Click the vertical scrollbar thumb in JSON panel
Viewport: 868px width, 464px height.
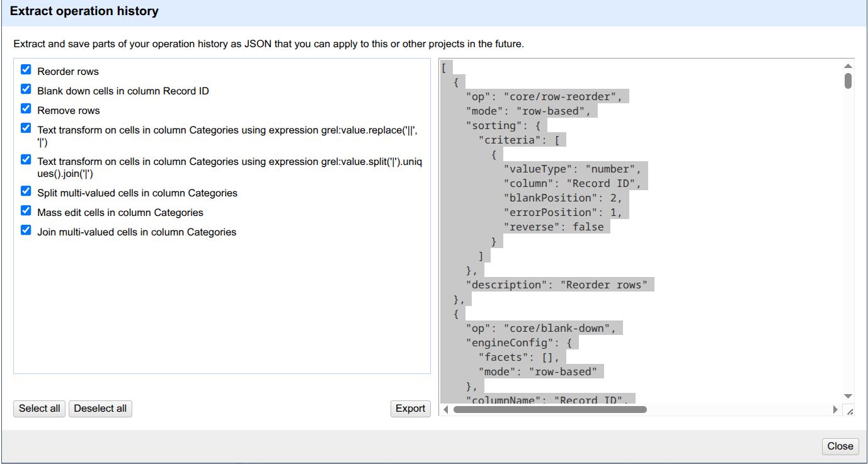click(x=848, y=81)
